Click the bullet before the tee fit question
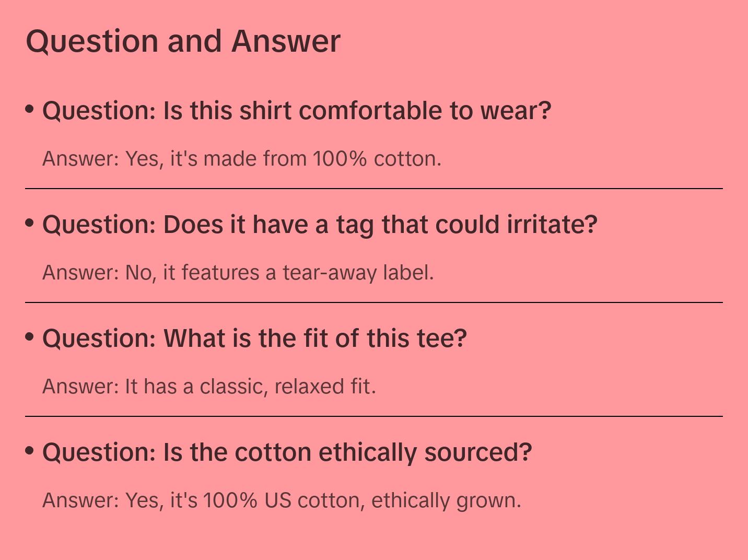This screenshot has width=748, height=560. pyautogui.click(x=30, y=337)
